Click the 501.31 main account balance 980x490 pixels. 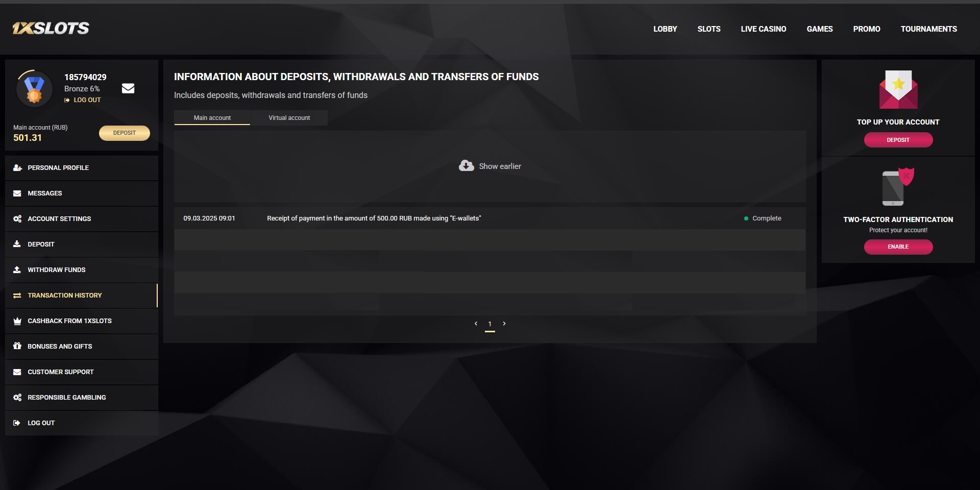coord(28,138)
